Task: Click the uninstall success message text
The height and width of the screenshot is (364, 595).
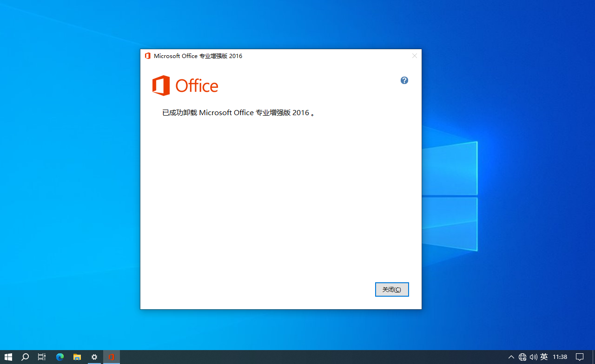Action: coord(238,113)
